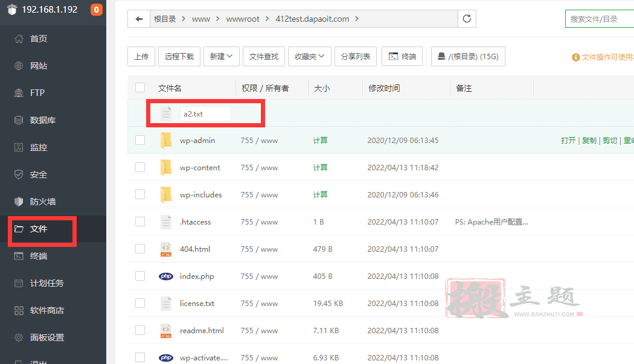Image resolution: width=634 pixels, height=364 pixels.
Task: Click 复制 action in wp-admin row
Action: [589, 140]
